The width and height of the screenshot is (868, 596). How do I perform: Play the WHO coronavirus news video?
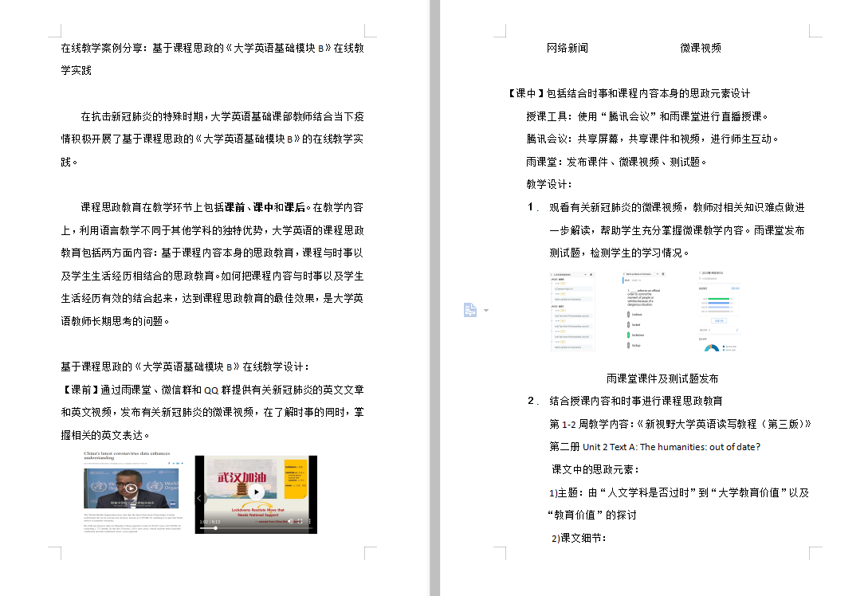coord(132,488)
